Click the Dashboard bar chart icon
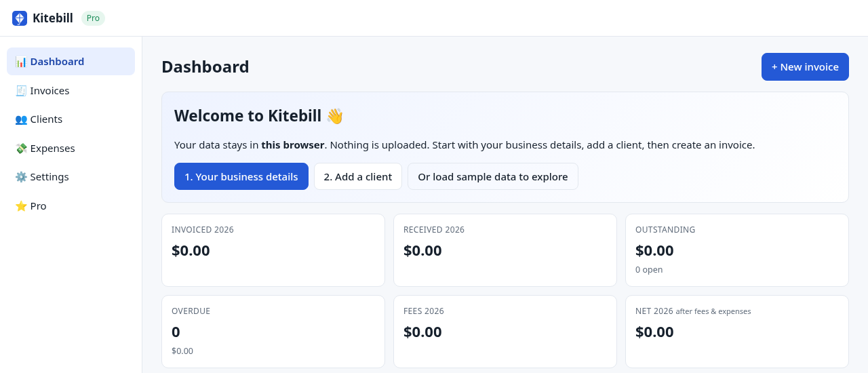This screenshot has height=373, width=868. [x=21, y=62]
